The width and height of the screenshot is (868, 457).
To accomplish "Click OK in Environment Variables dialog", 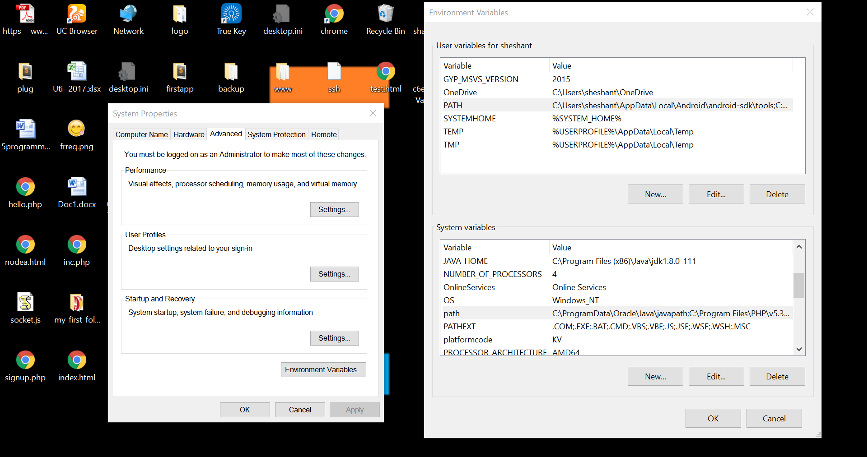I will click(713, 418).
